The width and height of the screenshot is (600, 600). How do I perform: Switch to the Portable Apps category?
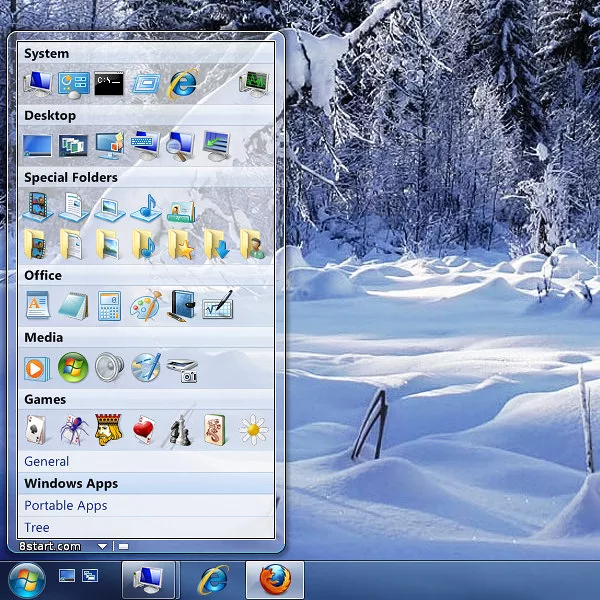tap(66, 505)
